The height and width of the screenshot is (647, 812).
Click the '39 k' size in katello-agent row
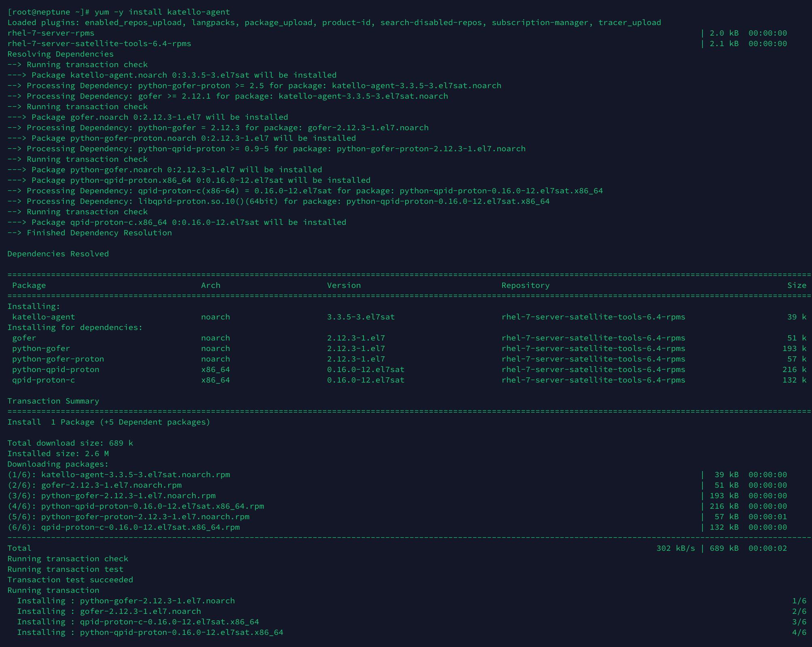coord(797,317)
